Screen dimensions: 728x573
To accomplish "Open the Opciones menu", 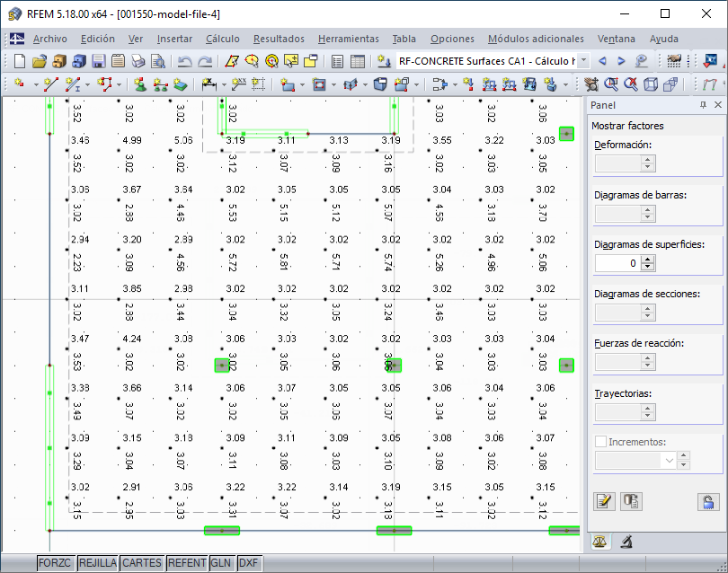I will point(452,39).
